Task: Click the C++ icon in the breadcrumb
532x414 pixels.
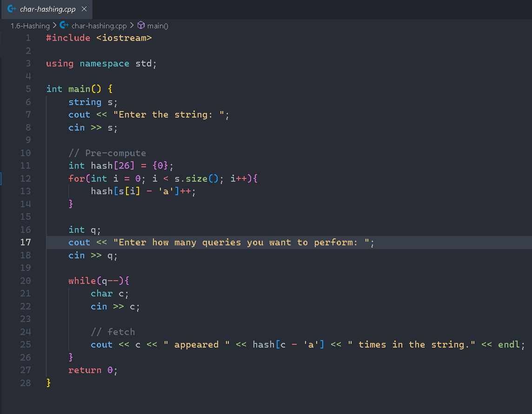Action: click(64, 25)
